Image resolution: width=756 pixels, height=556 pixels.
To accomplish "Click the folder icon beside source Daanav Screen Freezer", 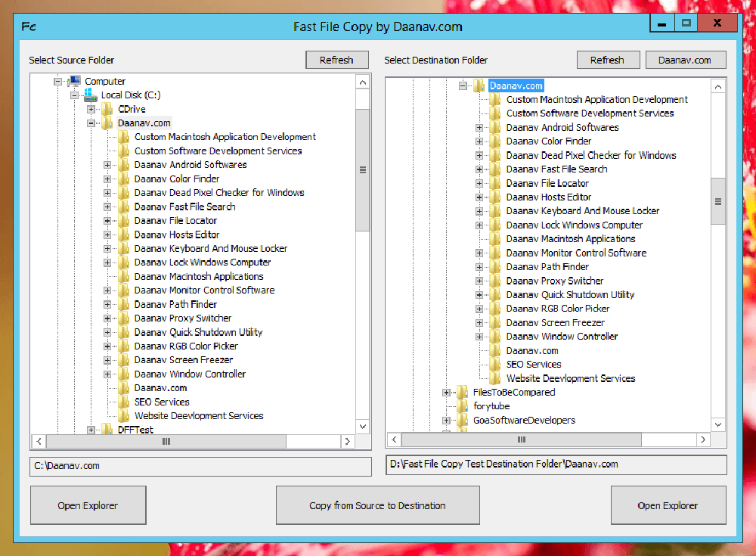I will [x=123, y=360].
